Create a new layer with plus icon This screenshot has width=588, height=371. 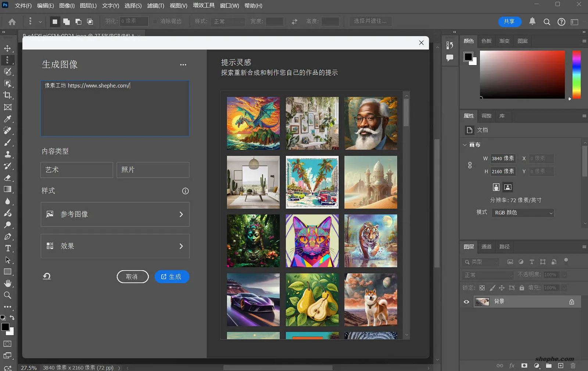560,365
